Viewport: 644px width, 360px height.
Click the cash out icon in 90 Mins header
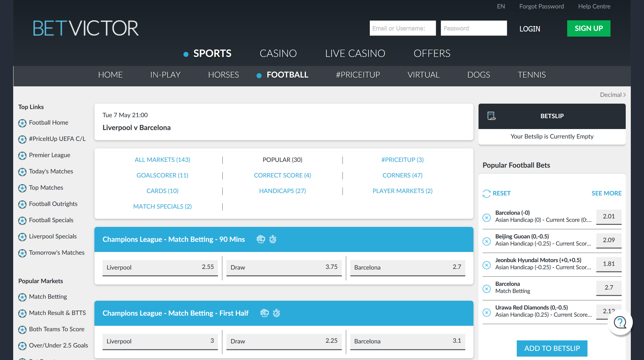(x=261, y=239)
